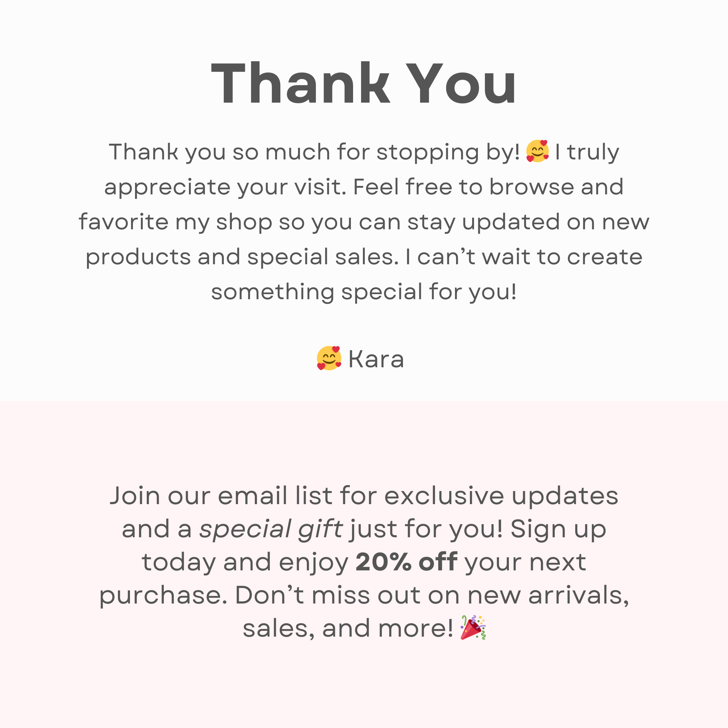
Task: Select the "Kara" signature name
Action: (376, 359)
